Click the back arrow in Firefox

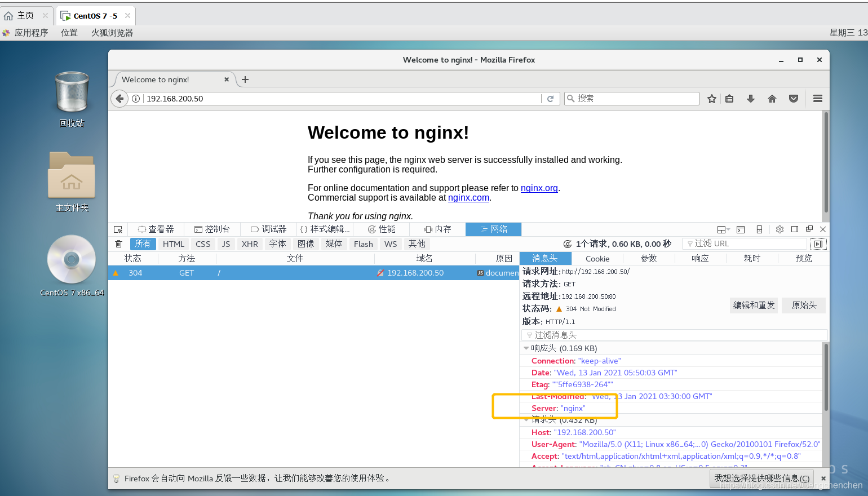tap(119, 99)
